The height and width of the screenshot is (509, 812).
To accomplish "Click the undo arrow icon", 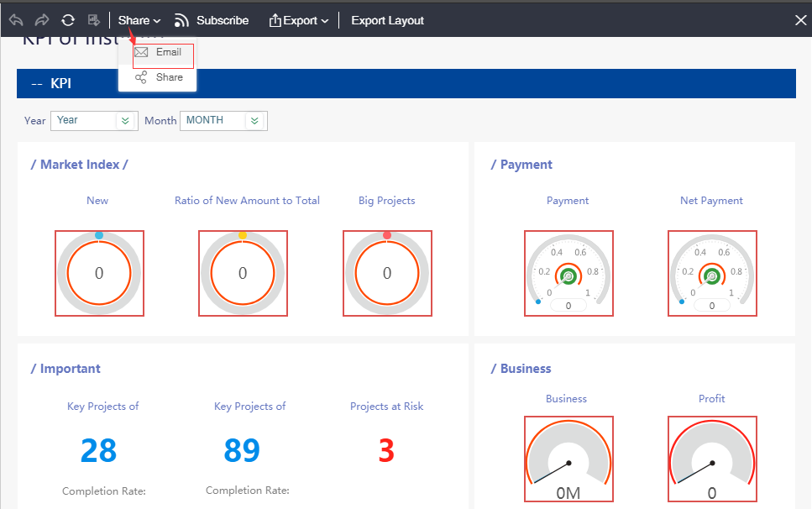I will pos(16,20).
